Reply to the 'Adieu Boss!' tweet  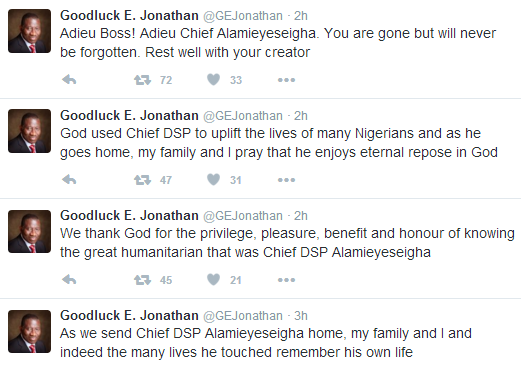[x=69, y=80]
